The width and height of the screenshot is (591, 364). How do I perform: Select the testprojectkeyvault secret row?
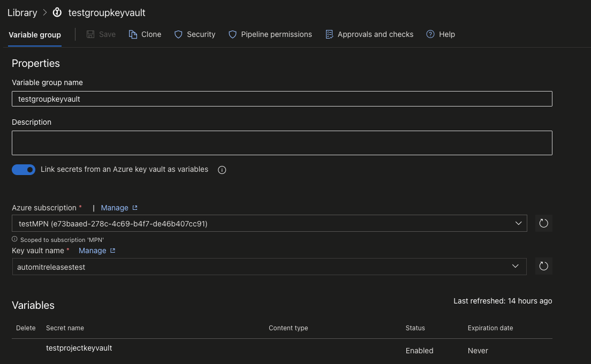coord(79,348)
